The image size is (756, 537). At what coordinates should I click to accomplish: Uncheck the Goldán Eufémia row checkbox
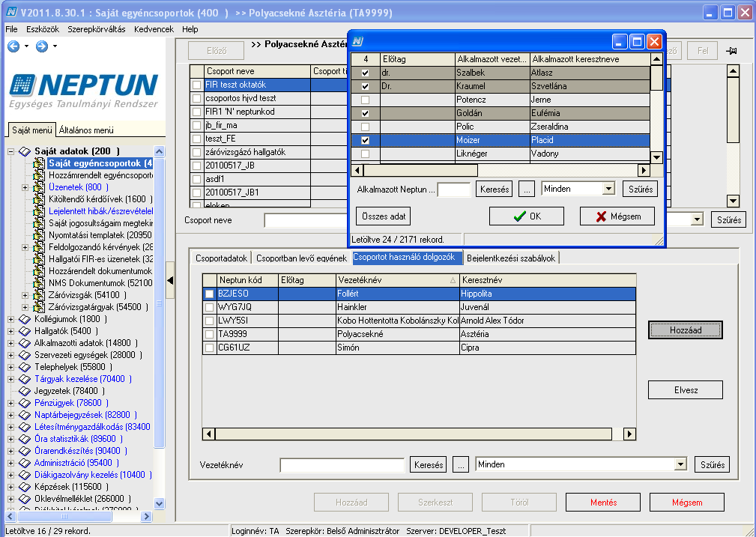click(365, 113)
